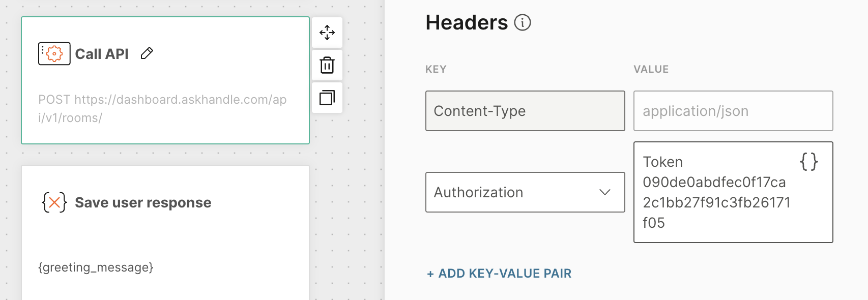Click the VALUE column label
The image size is (868, 300).
[x=651, y=69]
